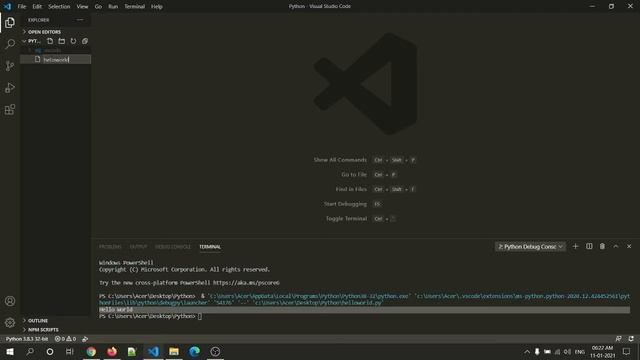Click the terminal prompt cursor line
Image resolution: width=640 pixels, height=360 pixels.
click(x=150, y=316)
